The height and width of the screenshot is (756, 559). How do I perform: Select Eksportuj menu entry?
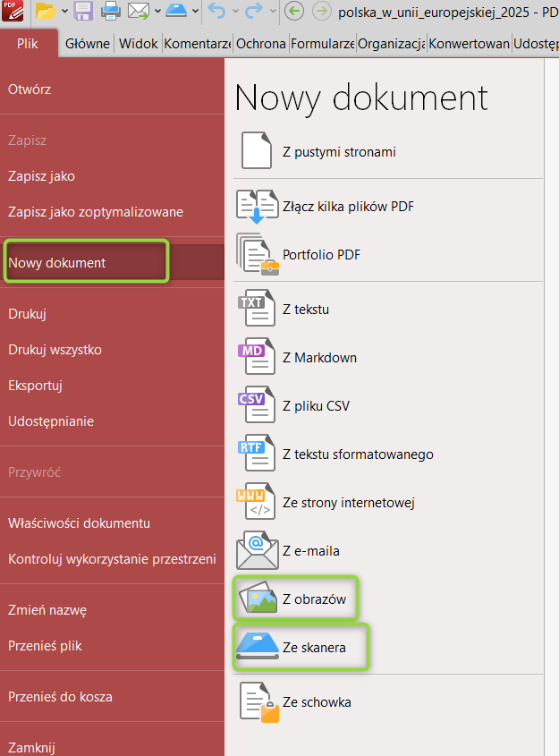pos(113,386)
